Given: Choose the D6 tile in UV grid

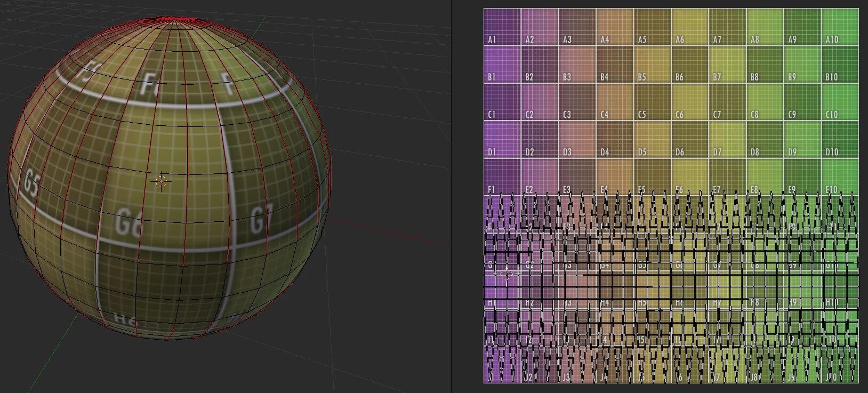Looking at the screenshot, I should (x=690, y=139).
